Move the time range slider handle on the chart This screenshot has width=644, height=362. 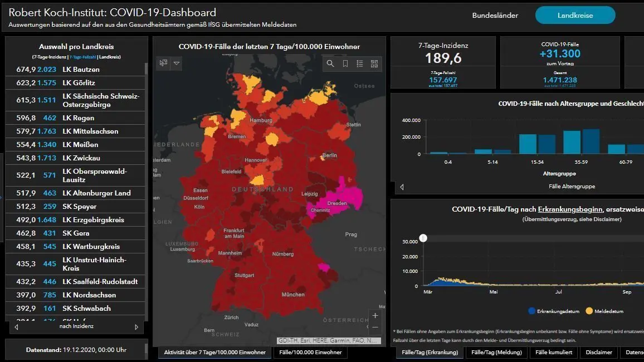coord(423,238)
